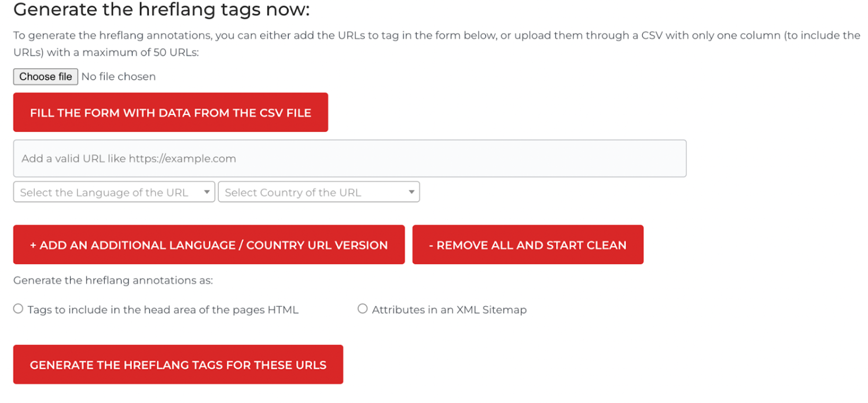Click the 'No file chosen' text
The height and width of the screenshot is (403, 868).
(x=119, y=76)
